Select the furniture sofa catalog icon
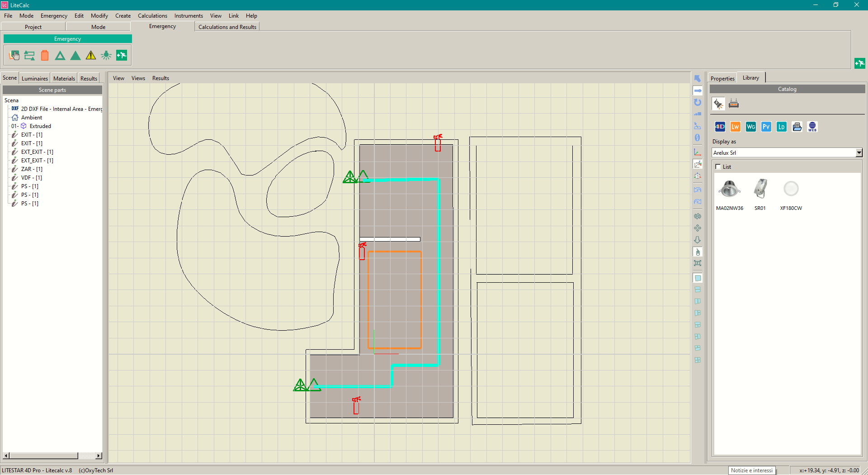The image size is (868, 475). pyautogui.click(x=734, y=104)
